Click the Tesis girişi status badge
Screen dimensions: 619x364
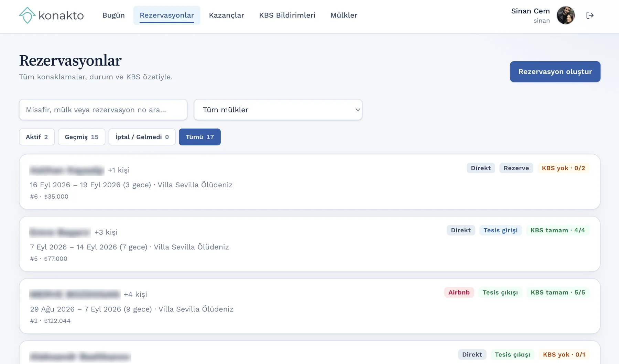[500, 230]
